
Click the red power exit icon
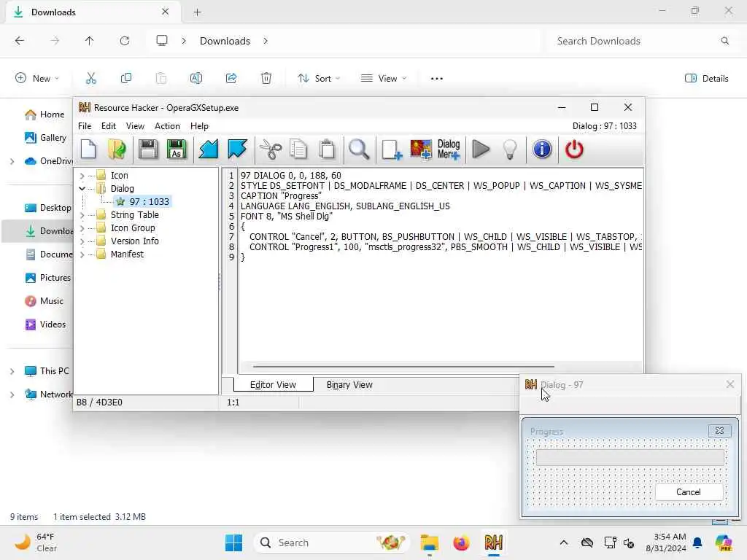click(x=574, y=149)
